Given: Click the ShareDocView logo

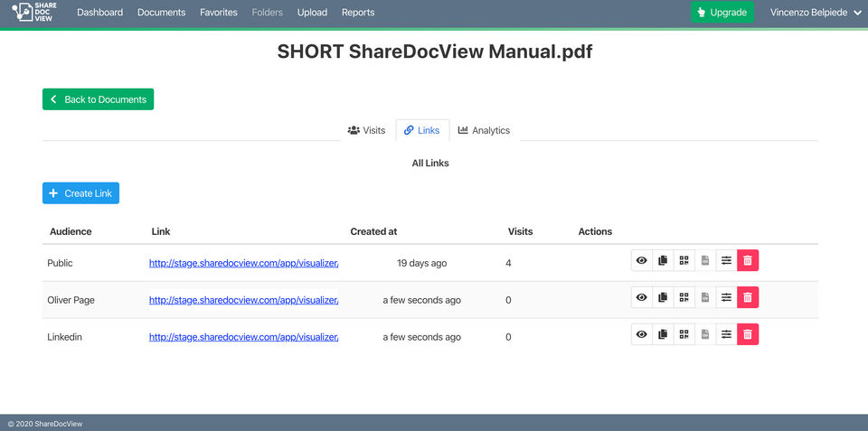Looking at the screenshot, I should 35,13.
